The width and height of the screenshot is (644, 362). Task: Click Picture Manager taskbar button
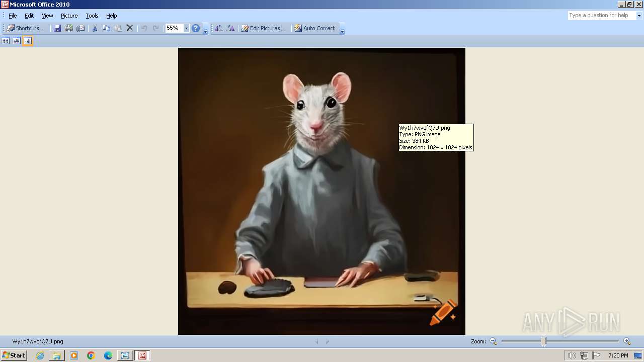(x=142, y=355)
